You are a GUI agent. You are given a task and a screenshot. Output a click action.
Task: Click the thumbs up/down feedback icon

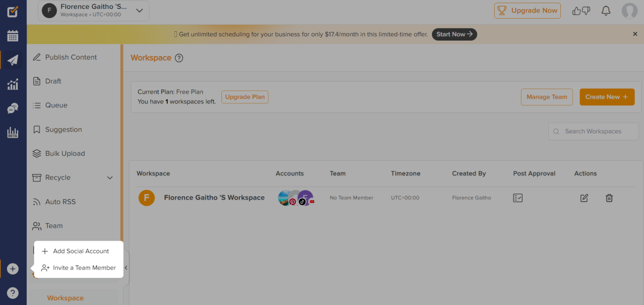[582, 11]
